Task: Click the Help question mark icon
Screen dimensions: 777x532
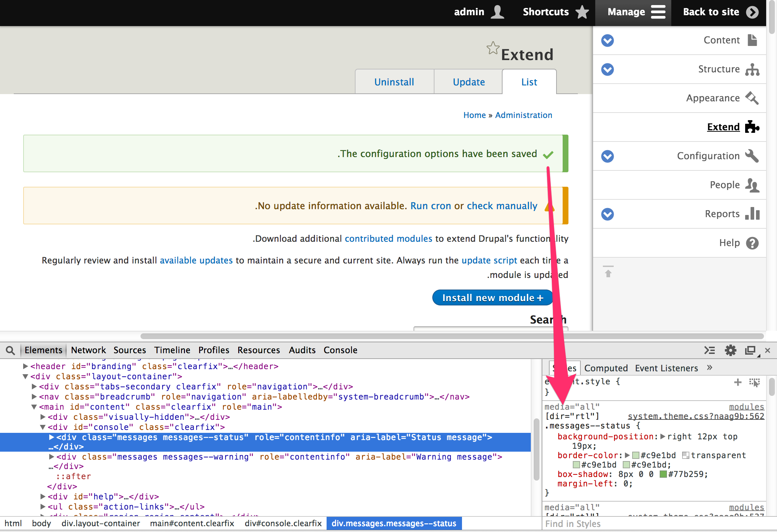Action: coord(752,243)
